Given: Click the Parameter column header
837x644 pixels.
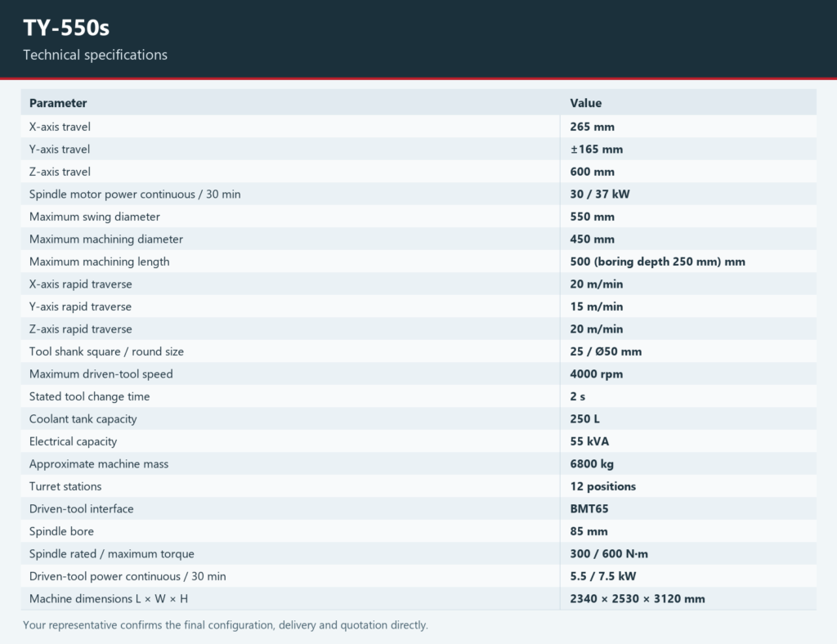Looking at the screenshot, I should [x=58, y=103].
